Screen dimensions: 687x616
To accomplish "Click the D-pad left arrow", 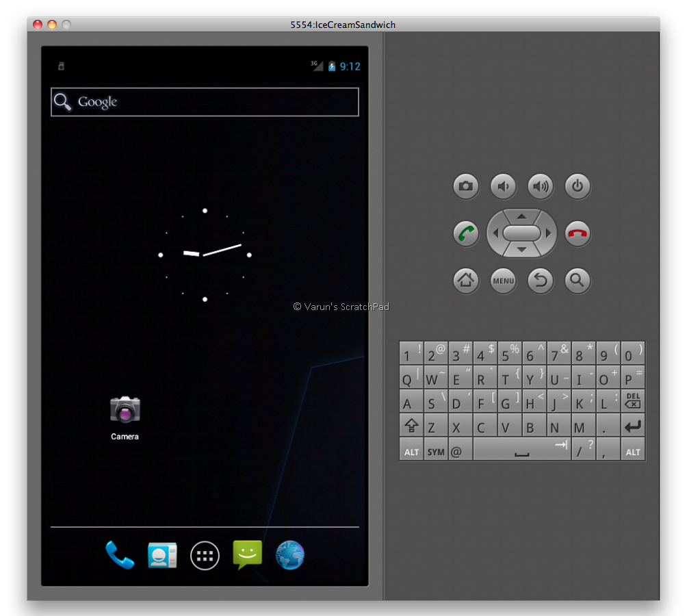I will coord(495,233).
